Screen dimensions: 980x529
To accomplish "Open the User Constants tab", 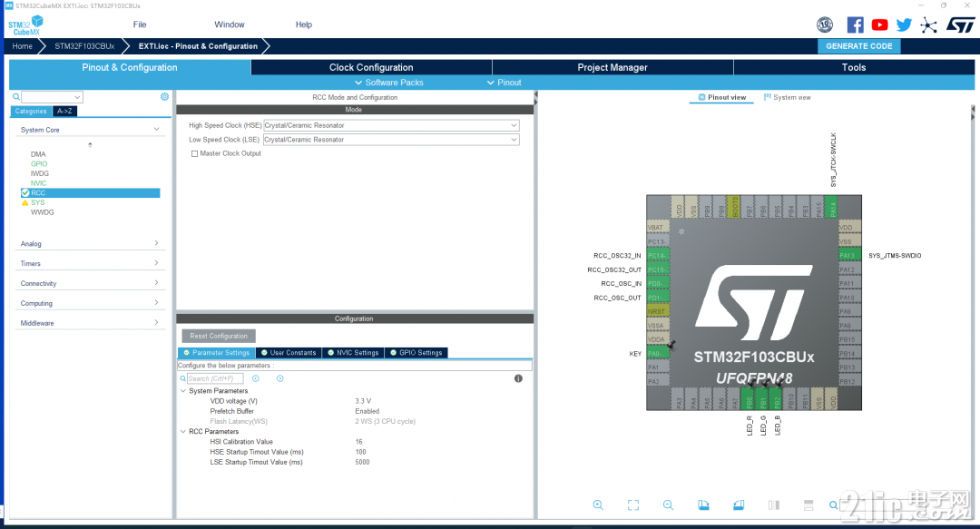I will point(289,353).
